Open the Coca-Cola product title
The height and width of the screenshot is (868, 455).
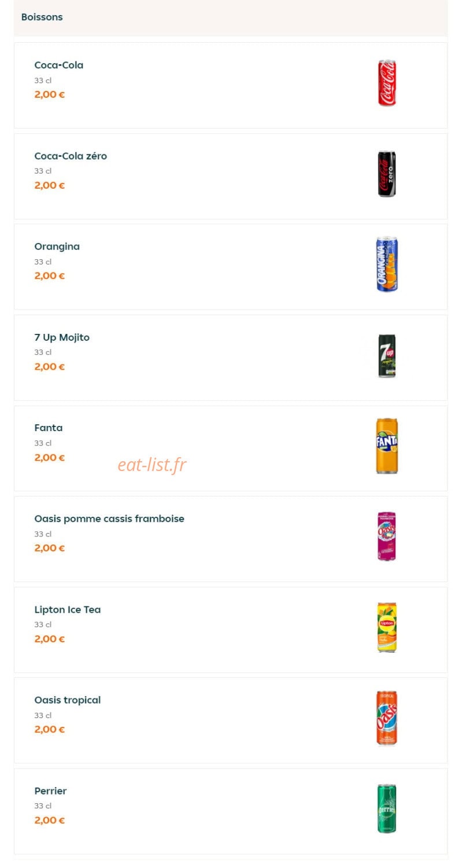58,65
